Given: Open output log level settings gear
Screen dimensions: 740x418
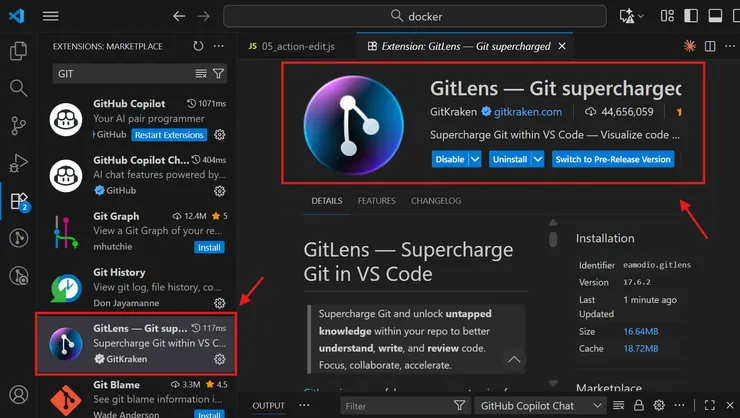Looking at the screenshot, I should click(x=659, y=405).
